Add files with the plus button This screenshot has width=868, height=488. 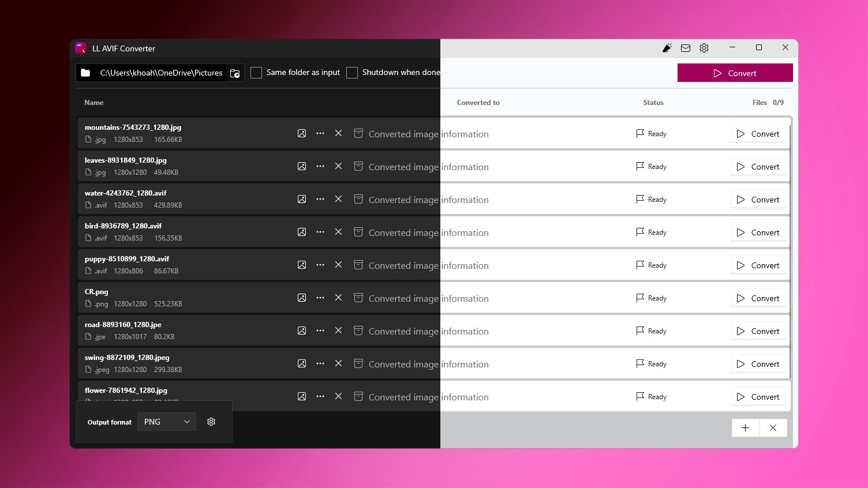click(746, 428)
